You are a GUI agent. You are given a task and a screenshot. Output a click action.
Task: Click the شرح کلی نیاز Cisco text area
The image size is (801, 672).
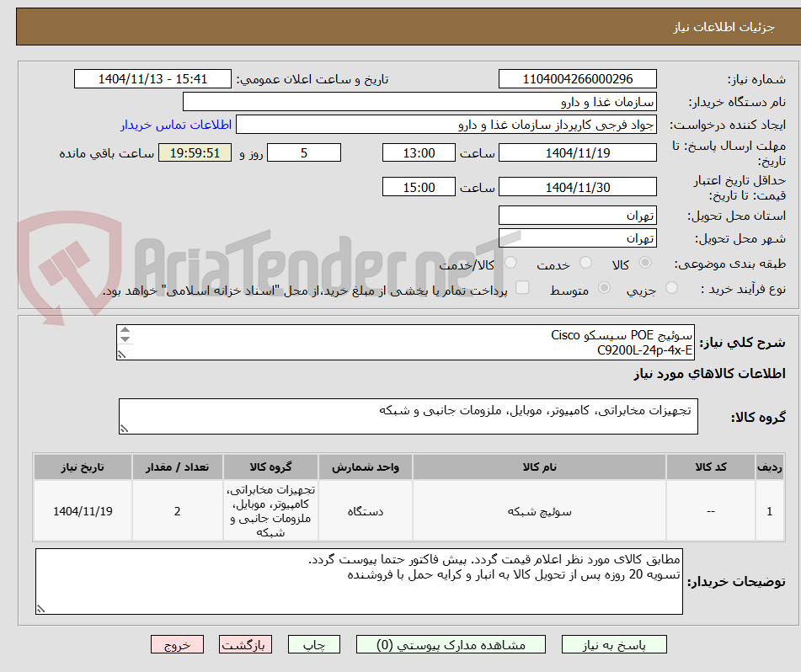pyautogui.click(x=406, y=342)
